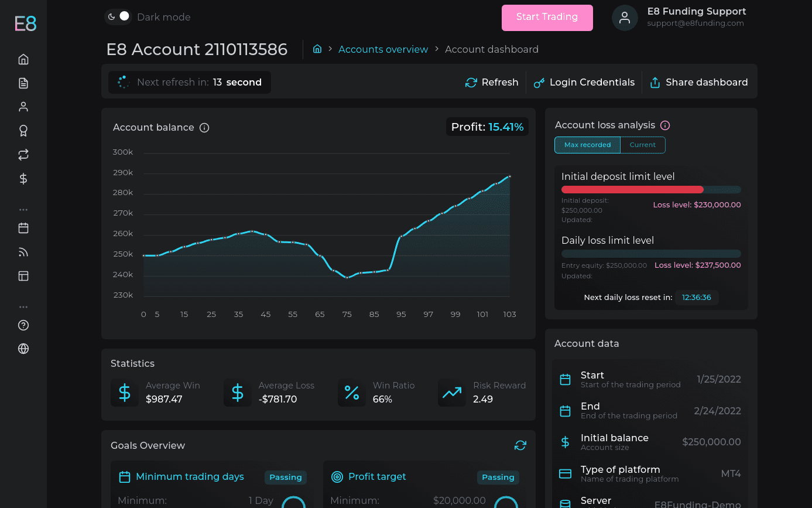Click Account loss analysis info icon

[665, 125]
